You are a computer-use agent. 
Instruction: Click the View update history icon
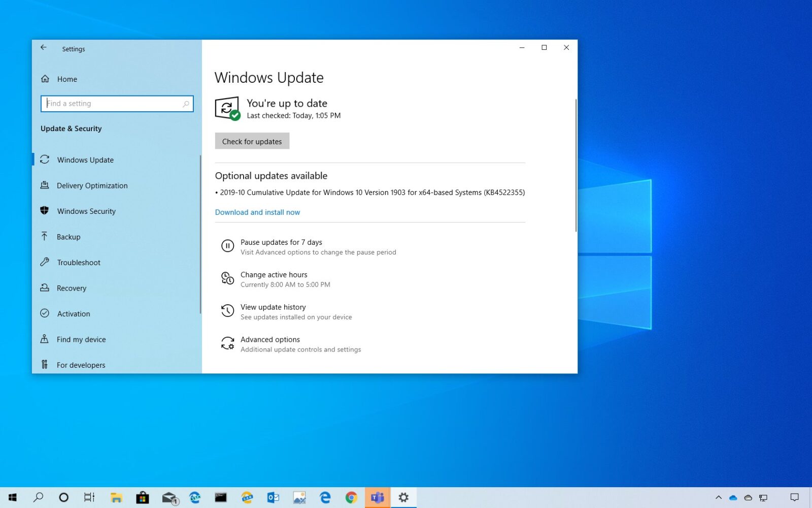tap(227, 311)
